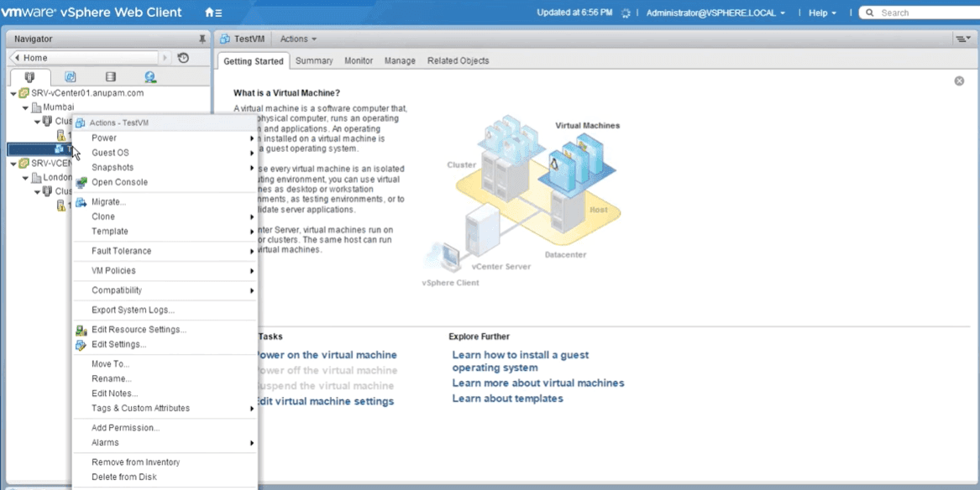The image size is (980, 490).
Task: Collapse the London datacenter node arrow
Action: click(26, 178)
